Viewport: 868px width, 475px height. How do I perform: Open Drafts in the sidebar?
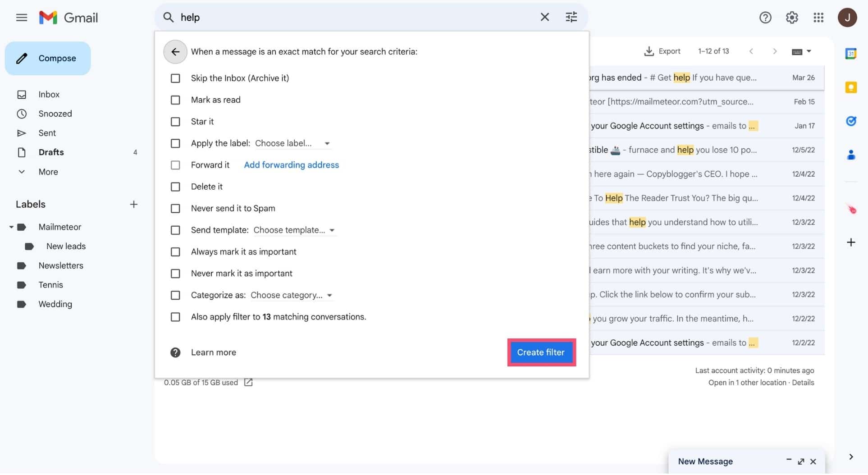[51, 152]
